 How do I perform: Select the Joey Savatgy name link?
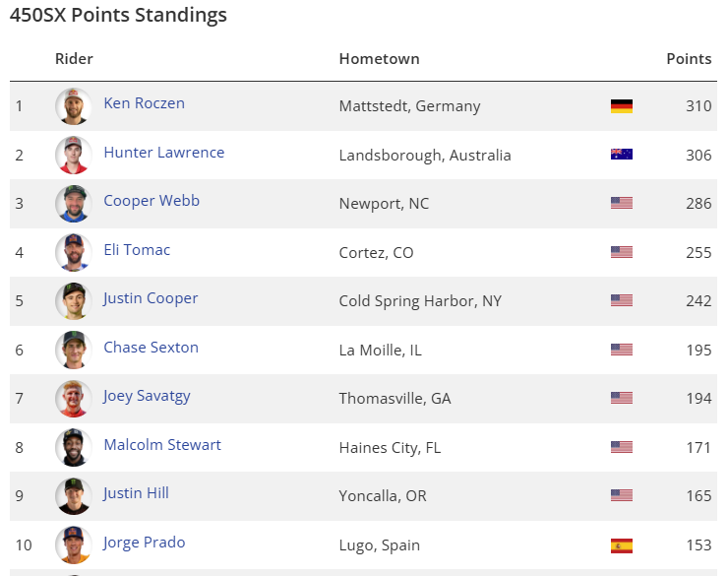pyautogui.click(x=147, y=396)
